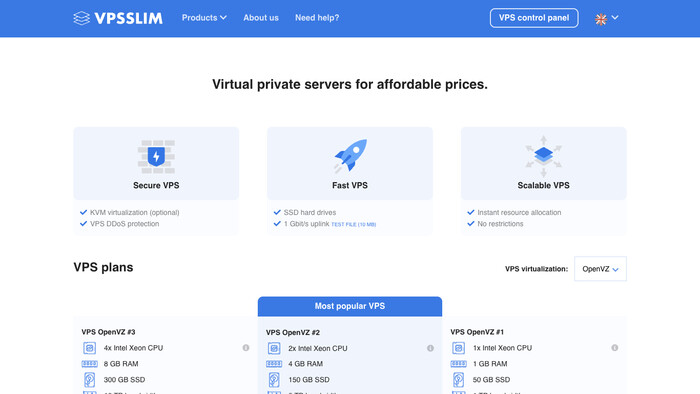Click checkmark beside Instant resource allocation
The image size is (700, 394).
pyautogui.click(x=471, y=212)
